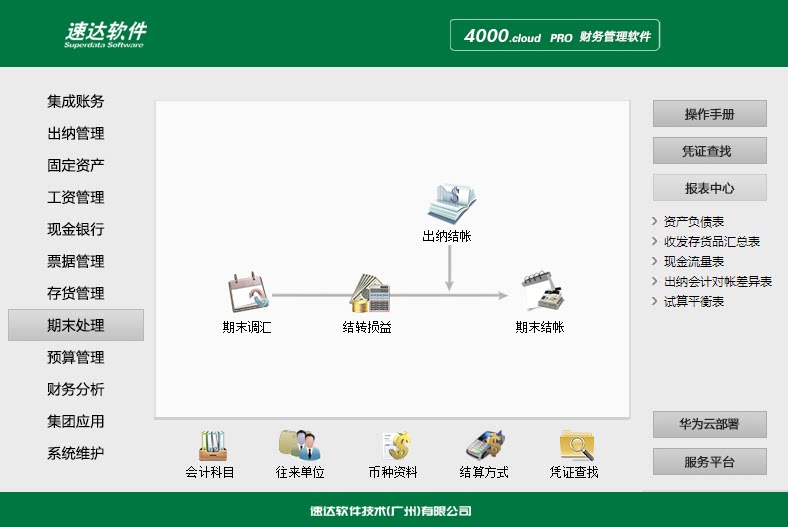788x527 pixels.
Task: Select 工资管理 in the sidebar
Action: tap(75, 197)
